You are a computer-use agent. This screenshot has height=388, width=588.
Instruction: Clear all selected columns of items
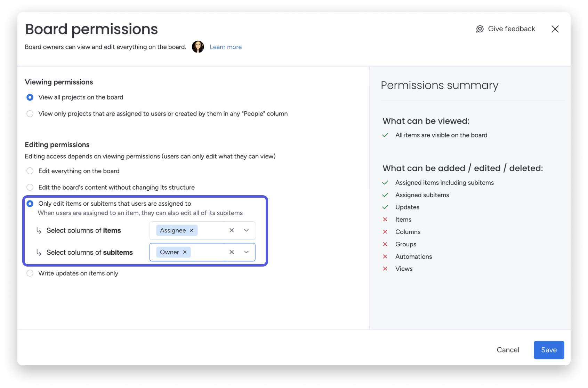click(231, 230)
